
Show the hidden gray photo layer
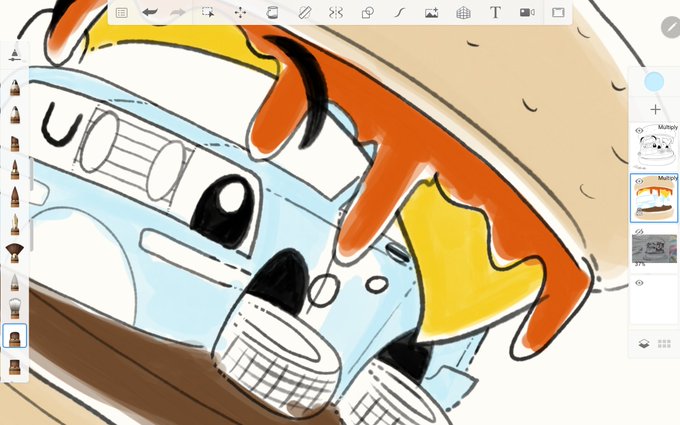pyautogui.click(x=639, y=232)
